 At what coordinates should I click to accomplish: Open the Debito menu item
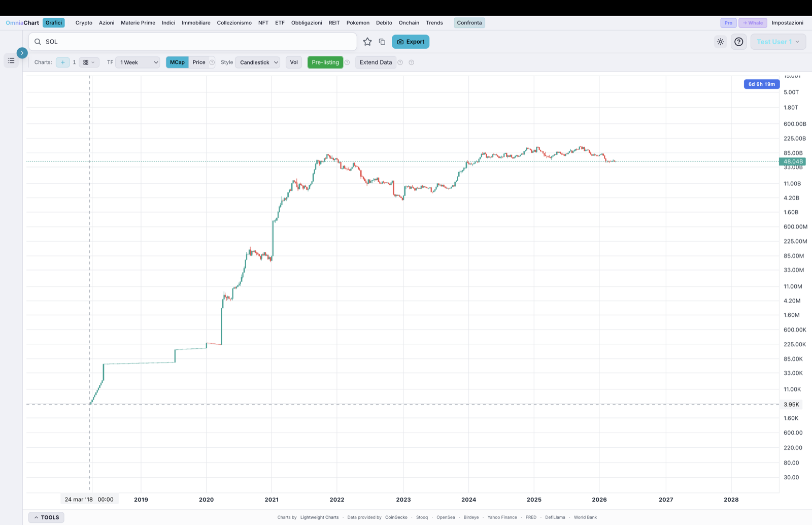pyautogui.click(x=384, y=23)
